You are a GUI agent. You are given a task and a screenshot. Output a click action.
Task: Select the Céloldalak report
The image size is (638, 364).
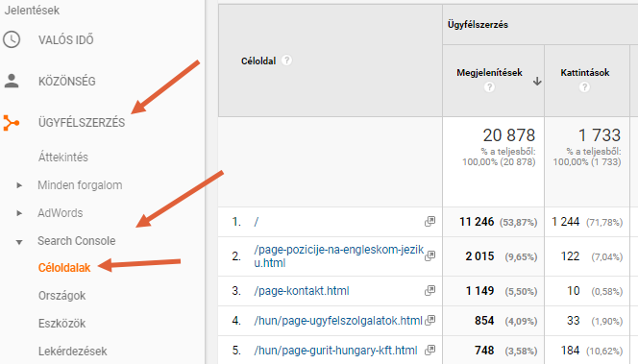point(64,268)
